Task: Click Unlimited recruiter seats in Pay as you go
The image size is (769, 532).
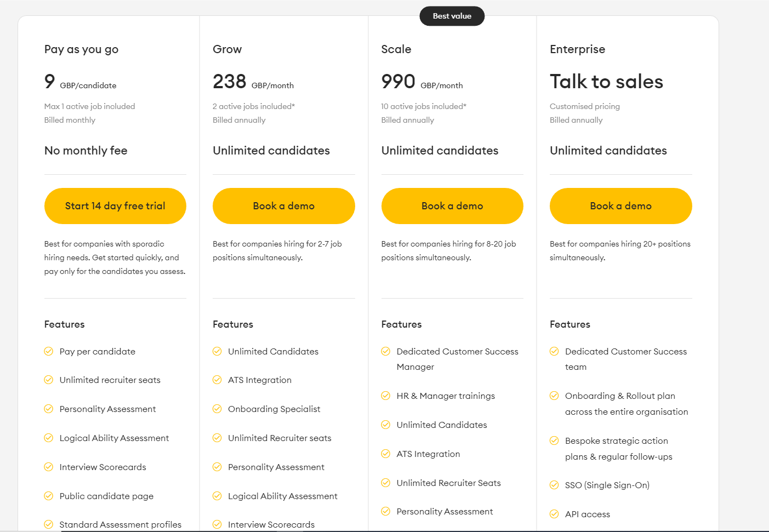Action: (x=109, y=380)
